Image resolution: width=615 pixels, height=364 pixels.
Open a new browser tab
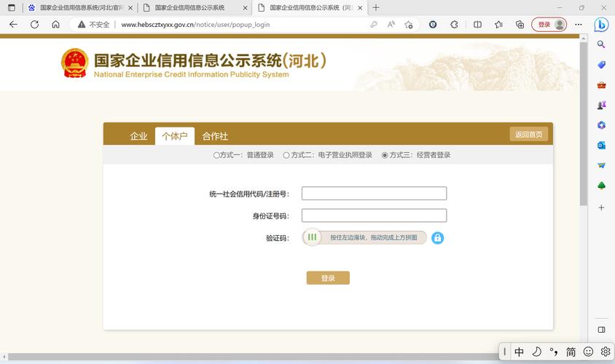376,7
